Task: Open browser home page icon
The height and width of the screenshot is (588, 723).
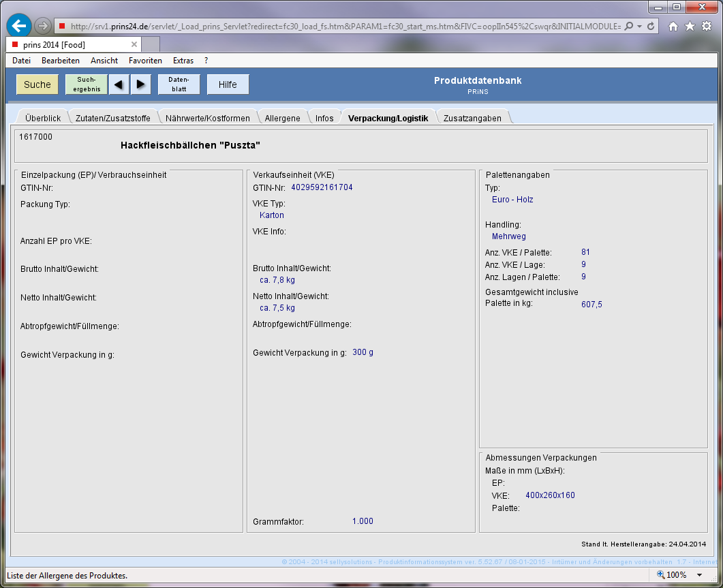Action: point(673,27)
